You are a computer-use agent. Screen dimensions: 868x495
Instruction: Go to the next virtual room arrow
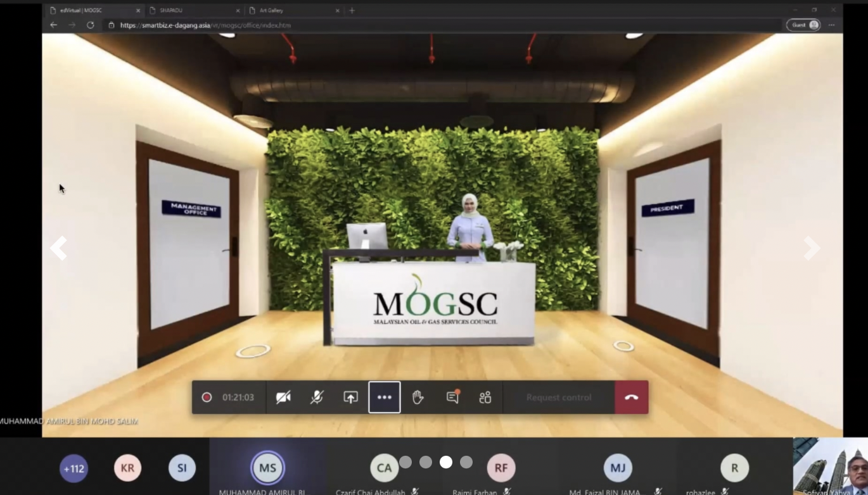point(811,248)
